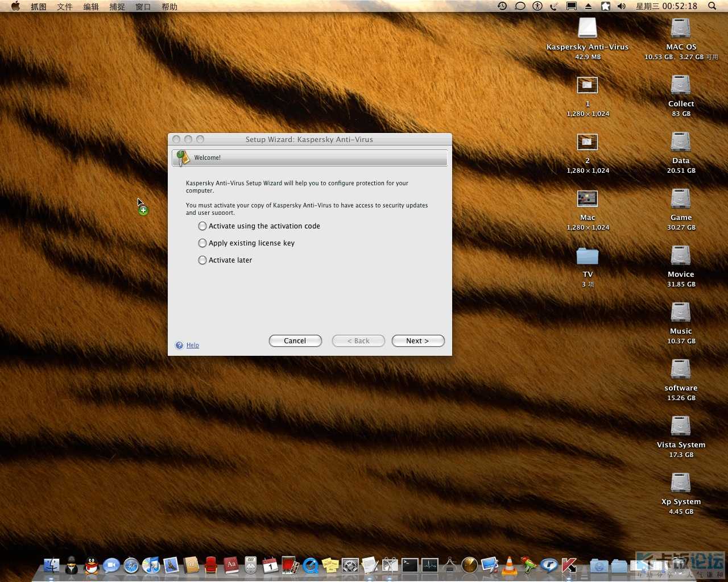Select the Xp System drive icon
The image size is (728, 582).
[x=681, y=483]
